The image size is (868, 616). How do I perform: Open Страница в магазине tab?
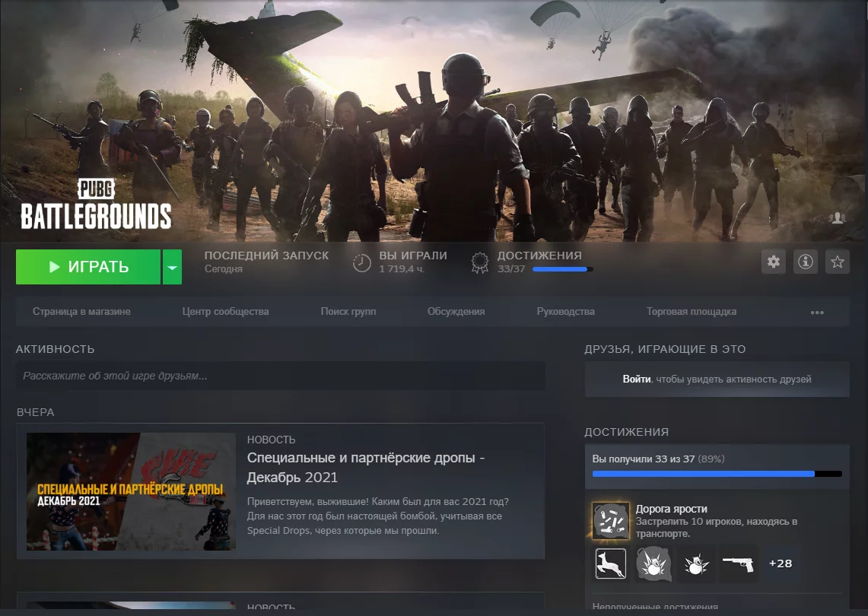(x=81, y=312)
